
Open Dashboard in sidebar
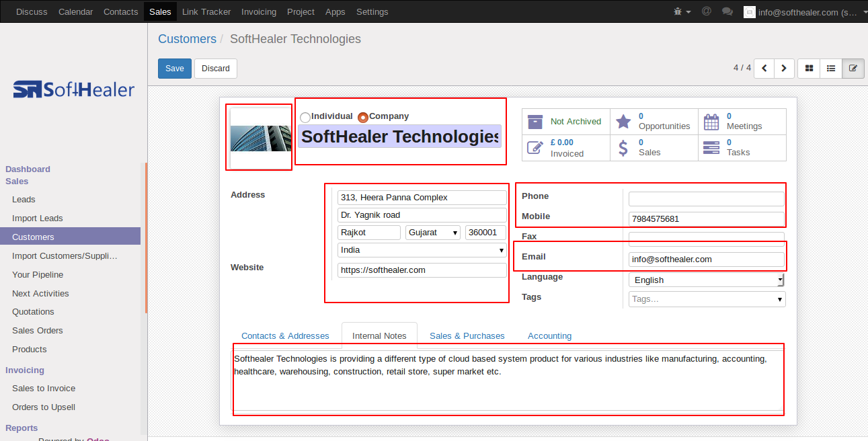point(28,169)
